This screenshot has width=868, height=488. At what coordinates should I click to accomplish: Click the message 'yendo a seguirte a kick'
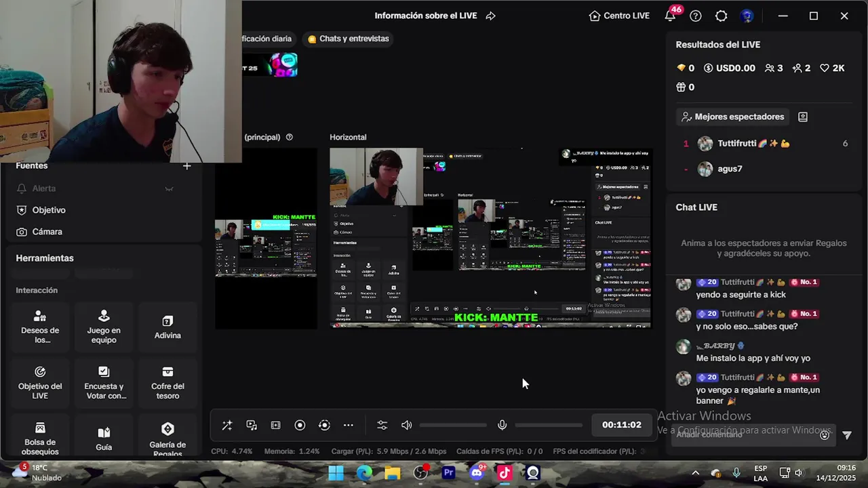741,295
